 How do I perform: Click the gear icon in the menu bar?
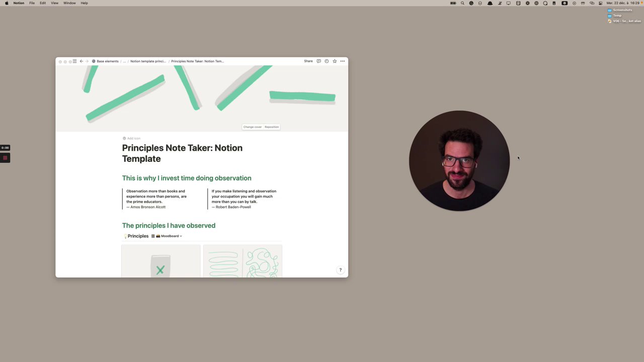[x=527, y=3]
